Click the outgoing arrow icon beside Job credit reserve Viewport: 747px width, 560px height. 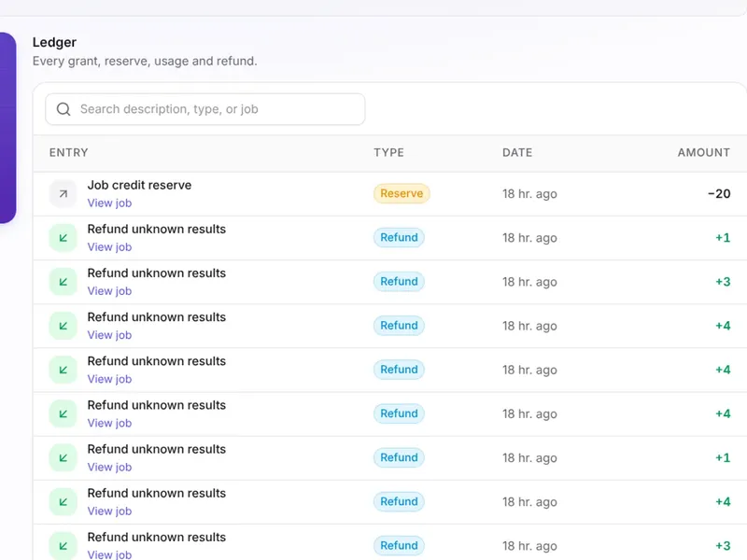pos(63,194)
